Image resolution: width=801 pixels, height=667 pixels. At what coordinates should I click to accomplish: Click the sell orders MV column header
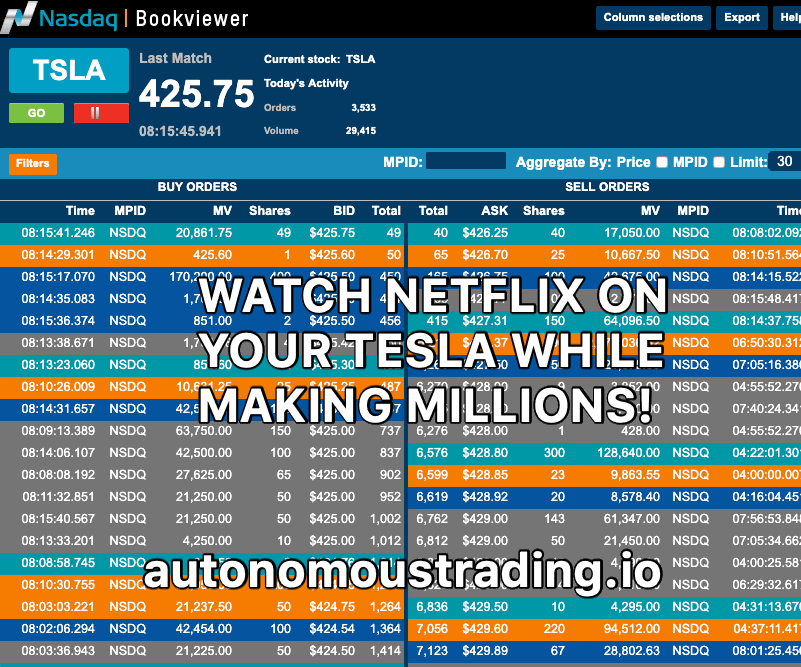click(650, 211)
